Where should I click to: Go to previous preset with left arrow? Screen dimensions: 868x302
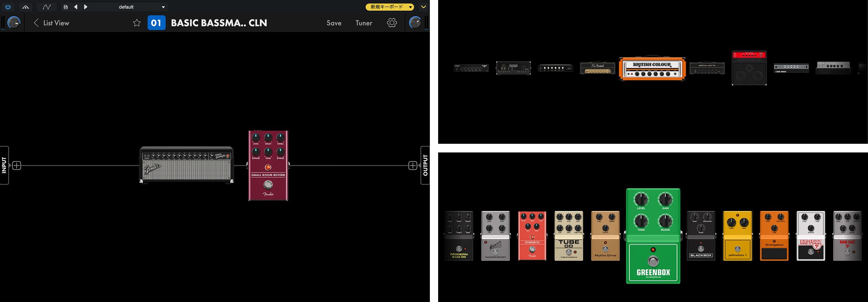pos(76,7)
